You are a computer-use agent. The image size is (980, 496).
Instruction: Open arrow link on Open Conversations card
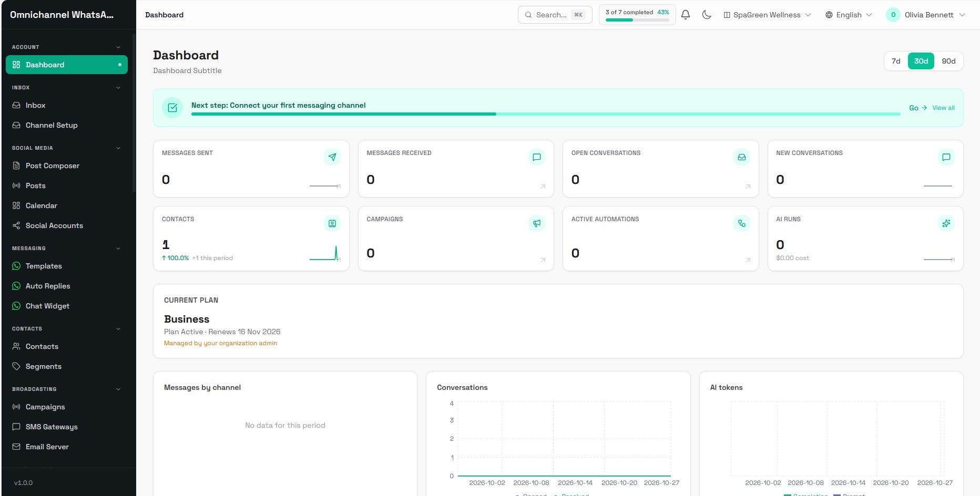coord(748,187)
